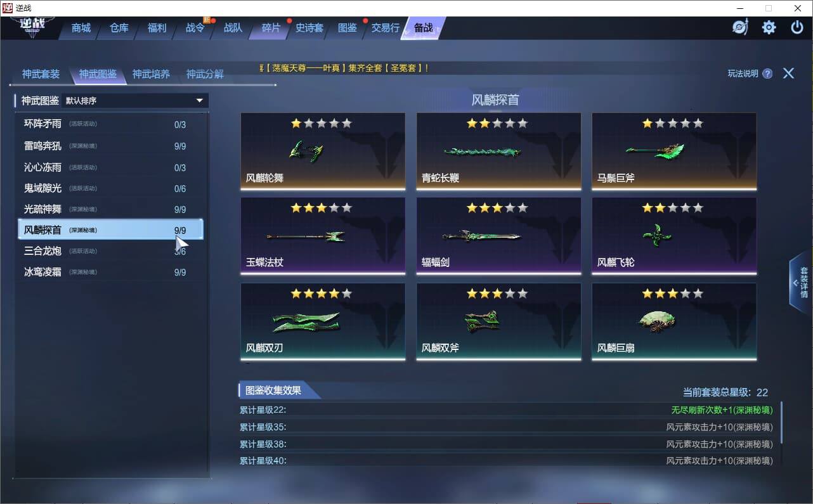Click the 逆战 app icon in title bar

tap(9, 8)
